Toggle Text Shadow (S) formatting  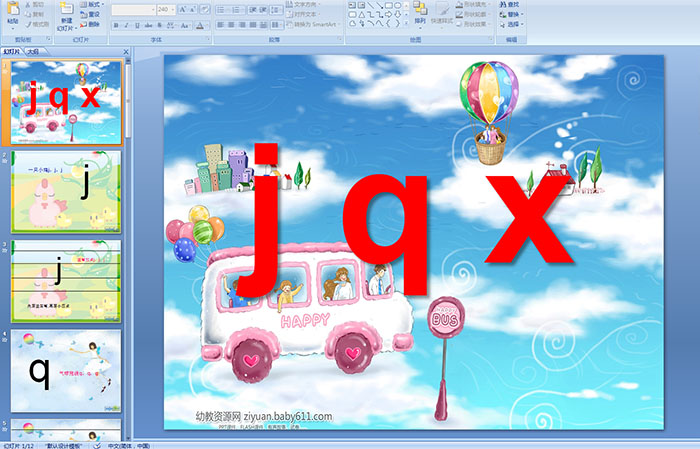pyautogui.click(x=159, y=25)
